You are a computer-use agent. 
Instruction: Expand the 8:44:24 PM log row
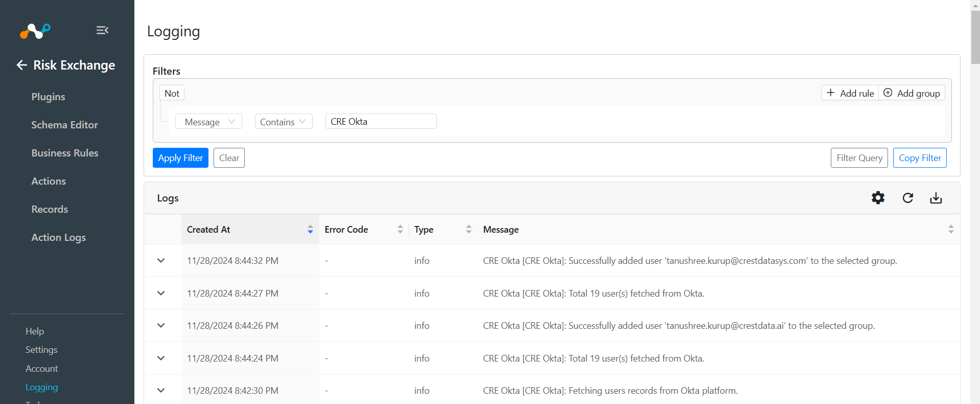pyautogui.click(x=161, y=358)
